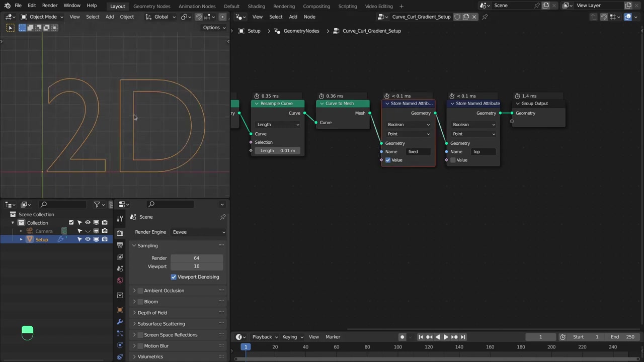Viewport: 644px width, 362px height.
Task: Toggle the overlay button in node editor
Action: pyautogui.click(x=628, y=17)
